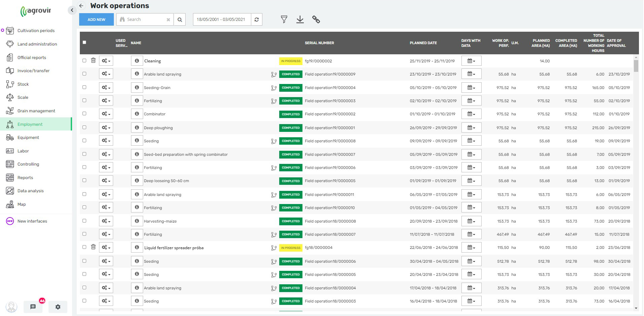The height and width of the screenshot is (316, 644).
Task: Open the gear actions dropdown for Seeding-Grain
Action: pyautogui.click(x=106, y=88)
